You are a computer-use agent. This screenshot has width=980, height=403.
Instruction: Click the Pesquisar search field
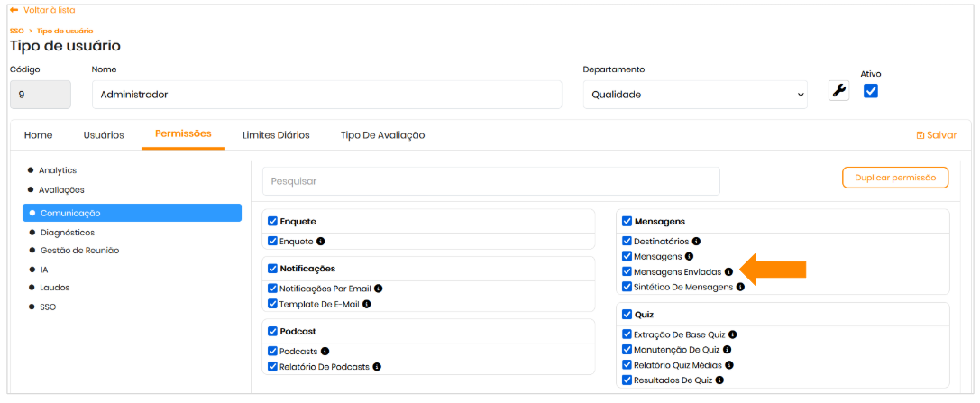point(490,181)
